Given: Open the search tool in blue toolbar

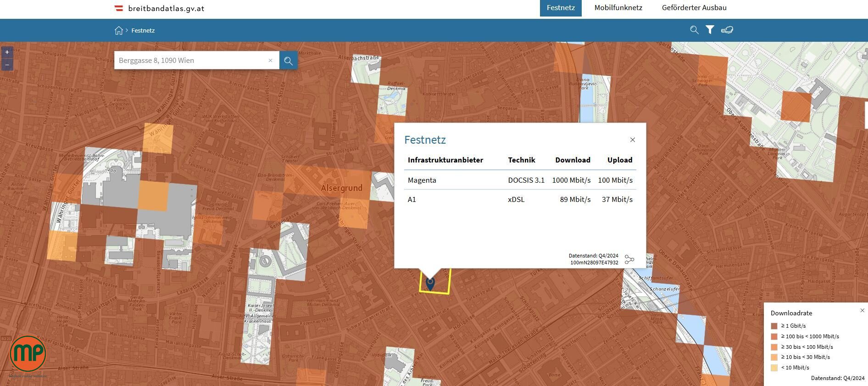Looking at the screenshot, I should 694,30.
